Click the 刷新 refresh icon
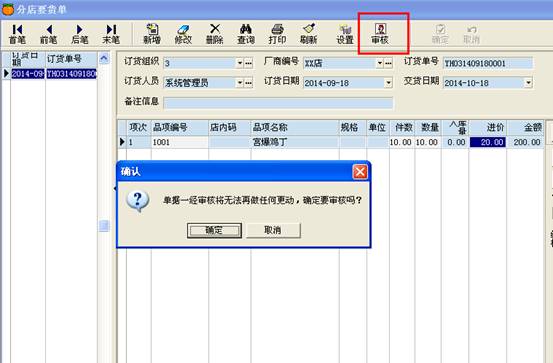 pos(309,34)
